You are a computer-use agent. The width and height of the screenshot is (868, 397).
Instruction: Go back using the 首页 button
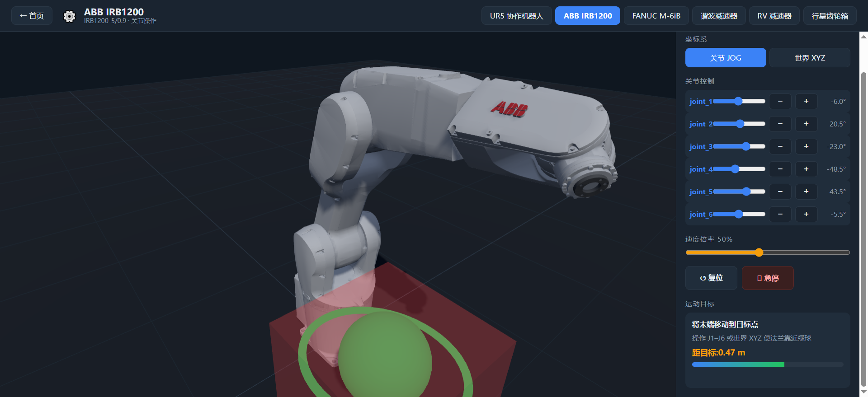[x=32, y=16]
